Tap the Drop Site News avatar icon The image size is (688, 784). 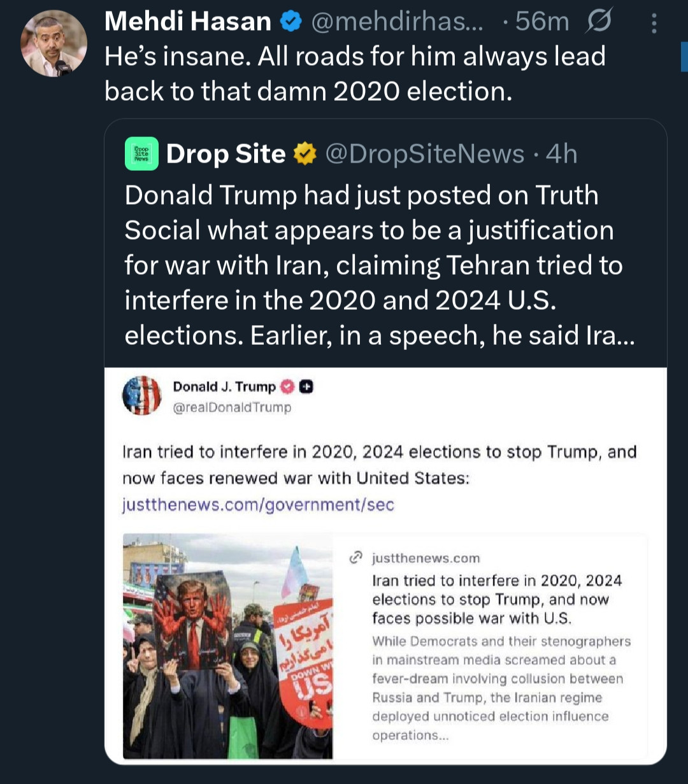[141, 154]
